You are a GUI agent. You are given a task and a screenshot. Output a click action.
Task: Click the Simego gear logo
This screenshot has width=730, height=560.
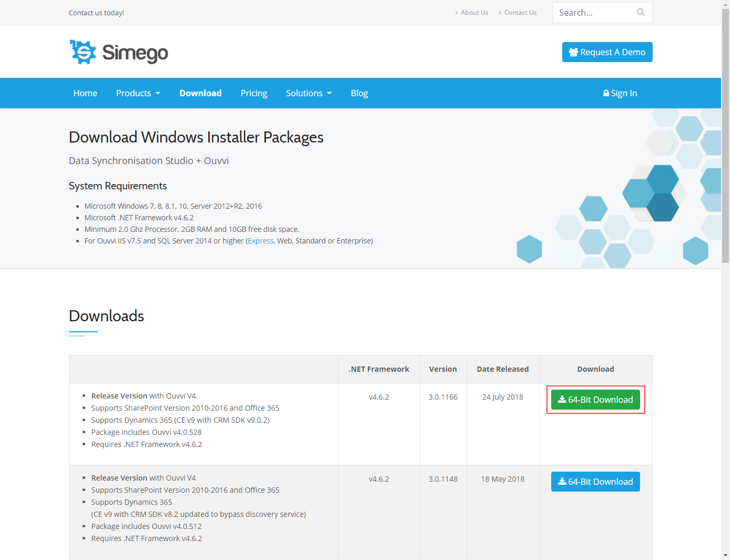pos(83,52)
